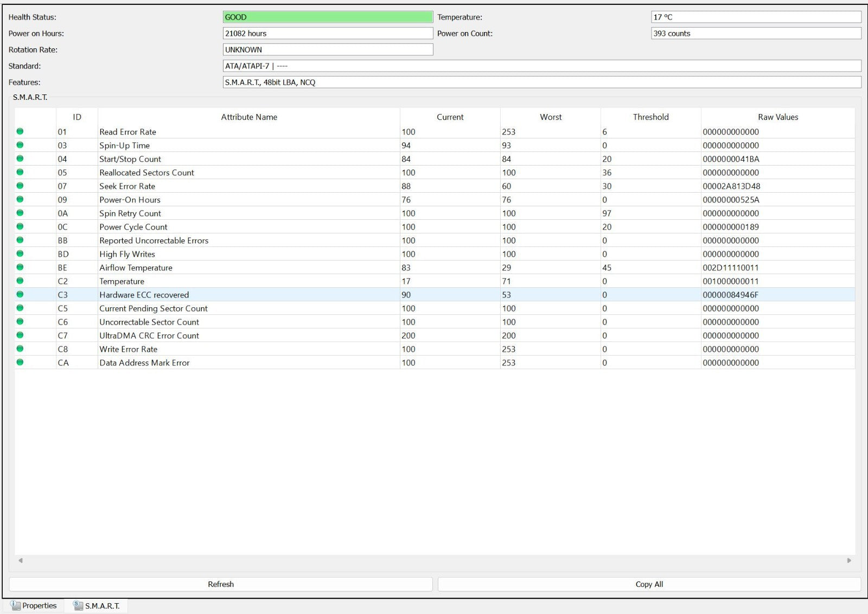The width and height of the screenshot is (868, 614).
Task: Click the status dot in the Power-On Hours row
Action: click(20, 199)
